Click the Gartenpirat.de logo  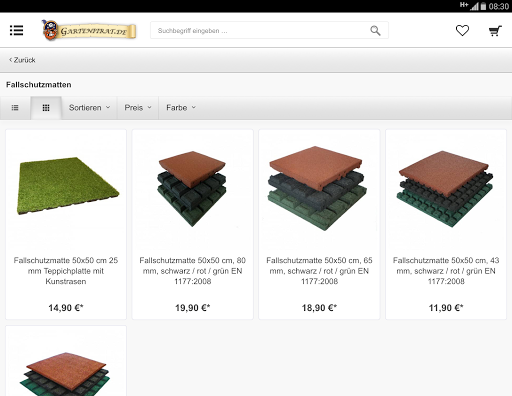pyautogui.click(x=89, y=30)
